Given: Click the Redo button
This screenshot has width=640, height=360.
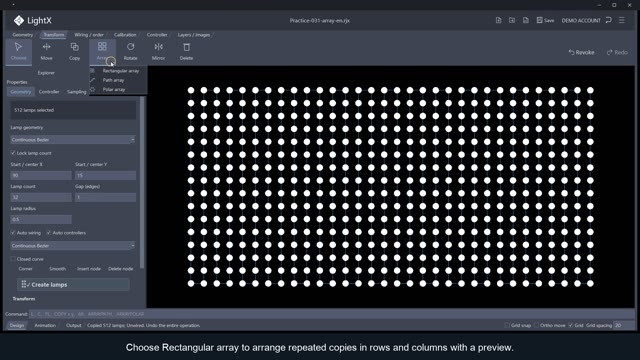Looking at the screenshot, I should 617,52.
